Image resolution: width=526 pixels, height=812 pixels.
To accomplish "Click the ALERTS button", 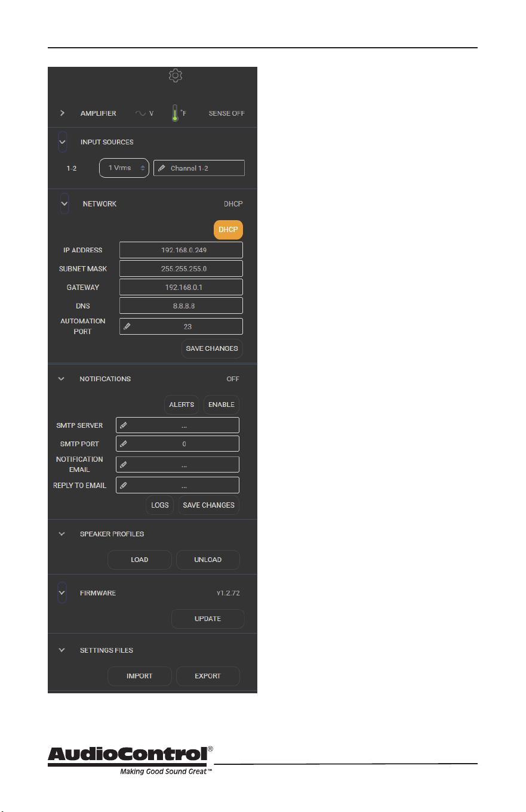I will pyautogui.click(x=182, y=405).
